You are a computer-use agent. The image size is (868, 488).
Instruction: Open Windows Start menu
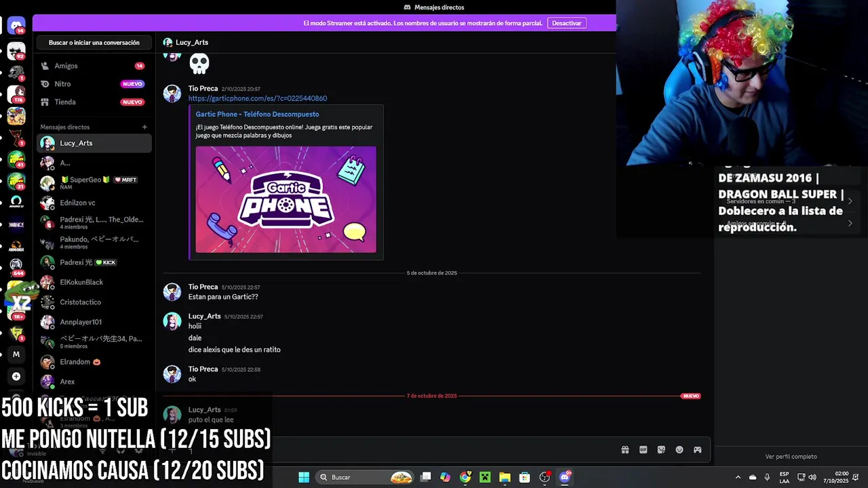(x=304, y=477)
